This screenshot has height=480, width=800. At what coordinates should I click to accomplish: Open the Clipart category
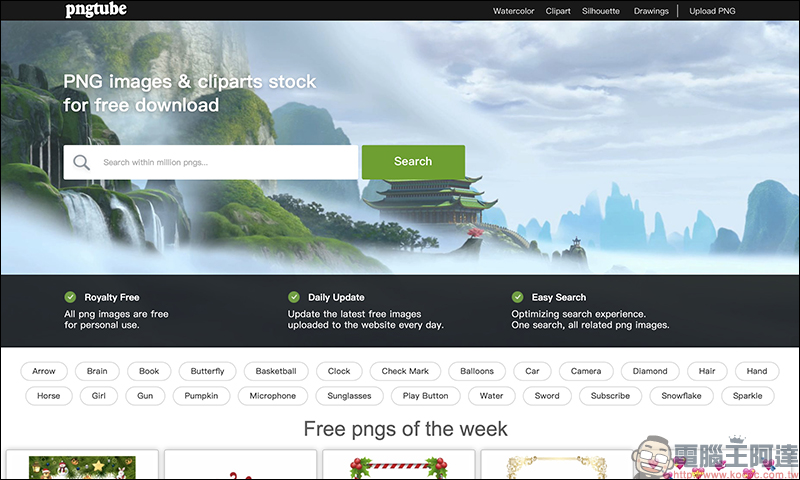558,11
